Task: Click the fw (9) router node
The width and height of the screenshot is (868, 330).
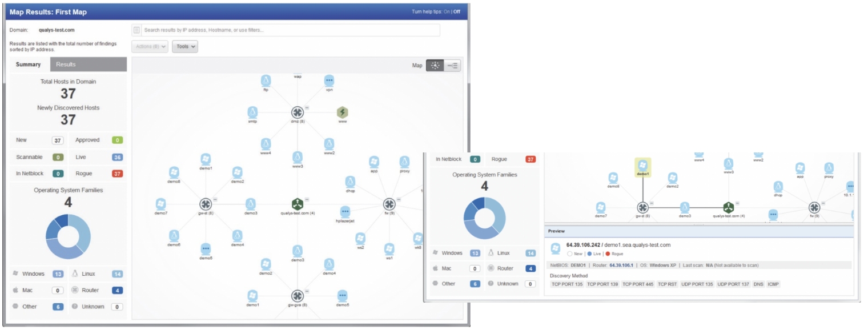Action: pyautogui.click(x=389, y=204)
